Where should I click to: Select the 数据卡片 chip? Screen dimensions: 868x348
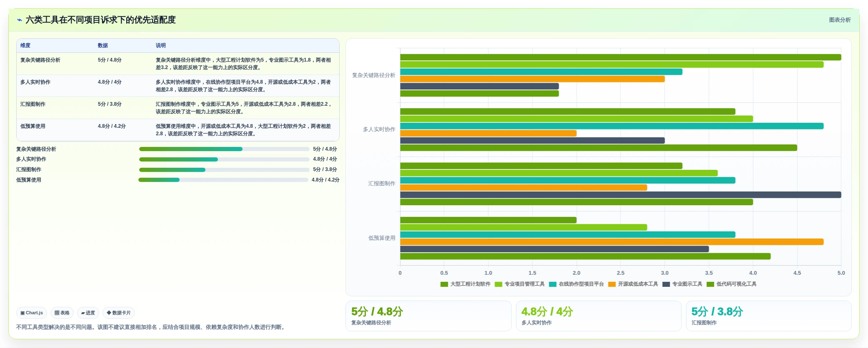[x=119, y=313]
